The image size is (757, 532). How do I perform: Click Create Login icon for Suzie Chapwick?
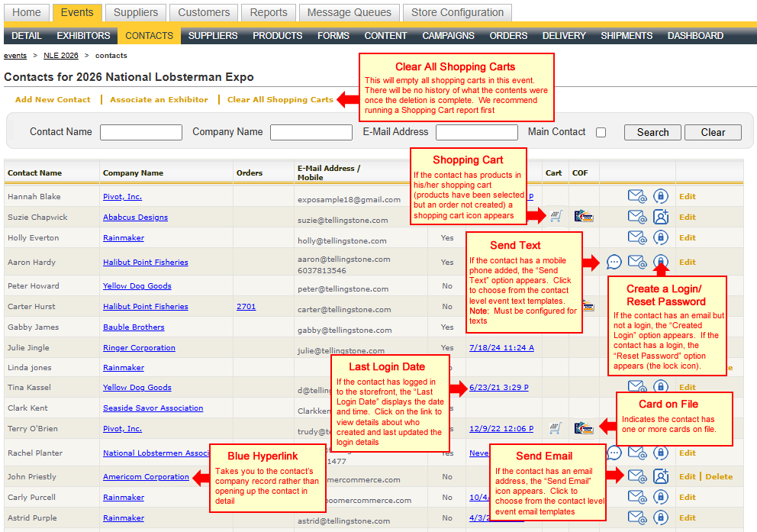(x=661, y=217)
